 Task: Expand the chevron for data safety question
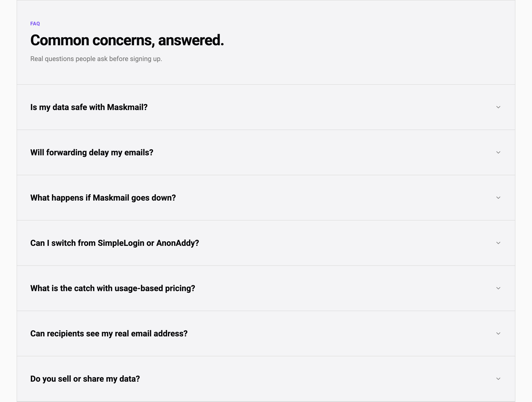tap(498, 107)
